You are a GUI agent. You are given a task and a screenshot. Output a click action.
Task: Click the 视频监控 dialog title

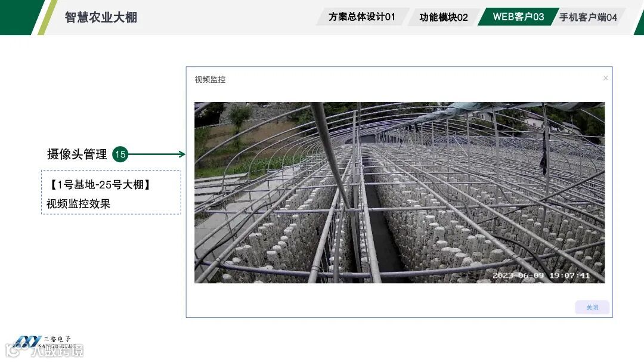pos(210,79)
